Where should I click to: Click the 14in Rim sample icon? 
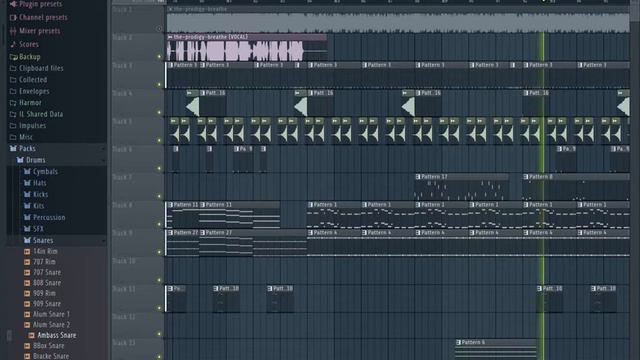[27, 251]
